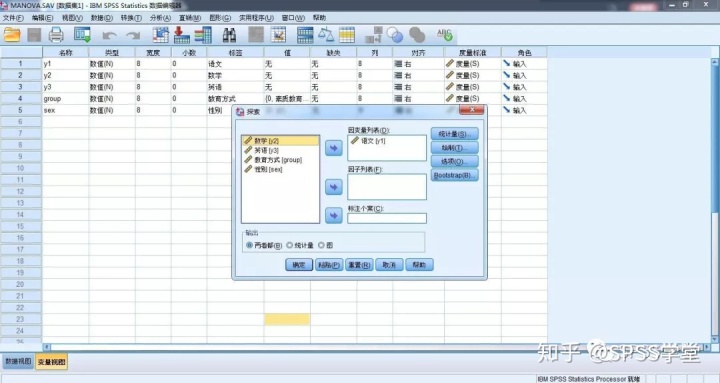Switch to the 数据视图 Data View tab
Viewport: 720px width, 383px height.
click(18, 361)
